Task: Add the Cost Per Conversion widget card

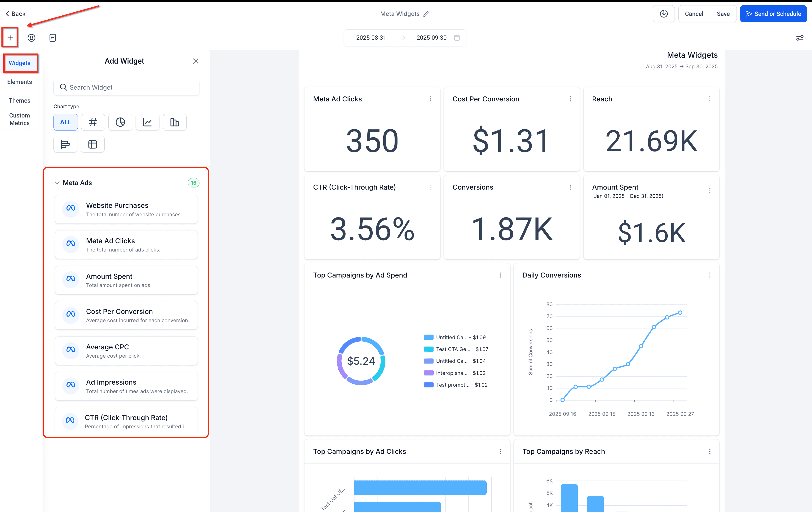Action: [x=126, y=315]
